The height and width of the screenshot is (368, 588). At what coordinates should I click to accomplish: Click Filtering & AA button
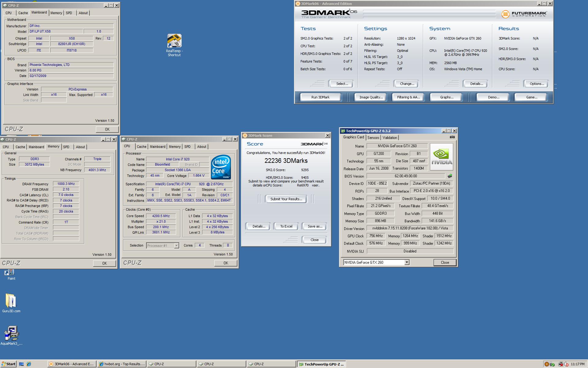click(408, 97)
